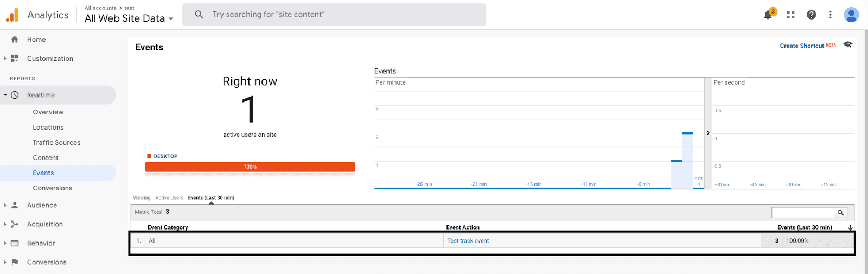Open the Google apps grid icon

pos(790,15)
